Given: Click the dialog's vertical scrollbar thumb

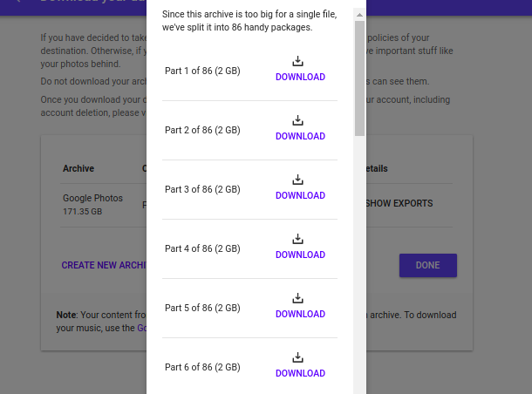Looking at the screenshot, I should (x=359, y=78).
